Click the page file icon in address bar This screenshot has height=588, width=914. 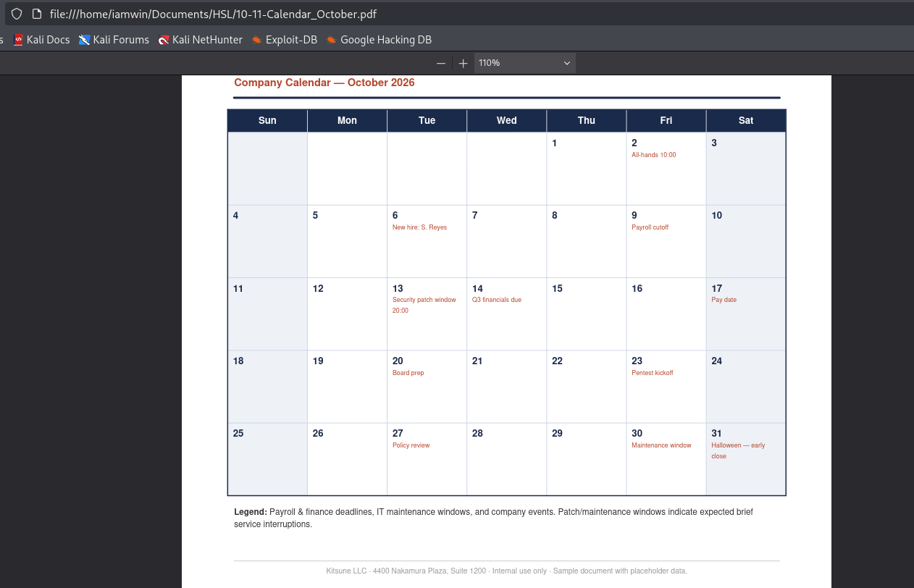coord(37,14)
